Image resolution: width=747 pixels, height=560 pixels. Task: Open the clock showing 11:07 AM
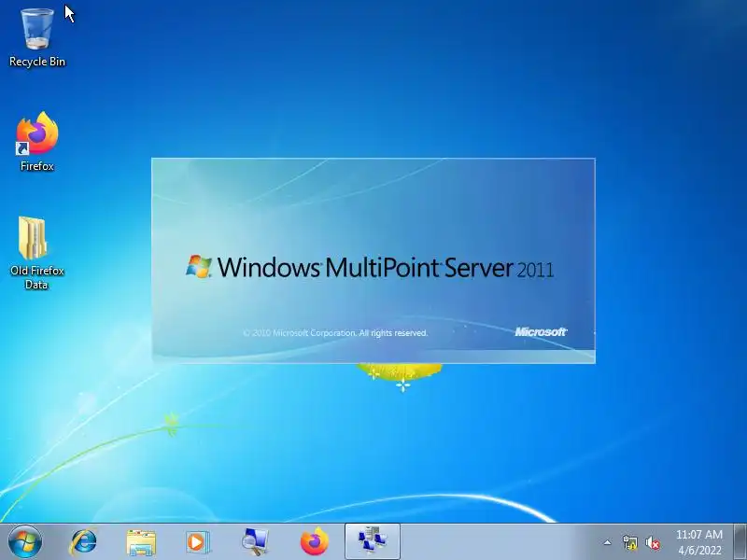pos(699,542)
